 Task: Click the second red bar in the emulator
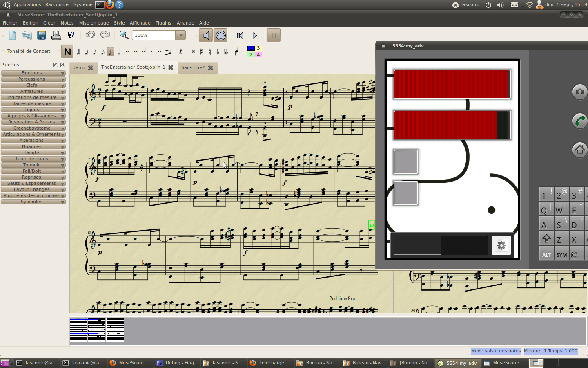click(x=452, y=125)
